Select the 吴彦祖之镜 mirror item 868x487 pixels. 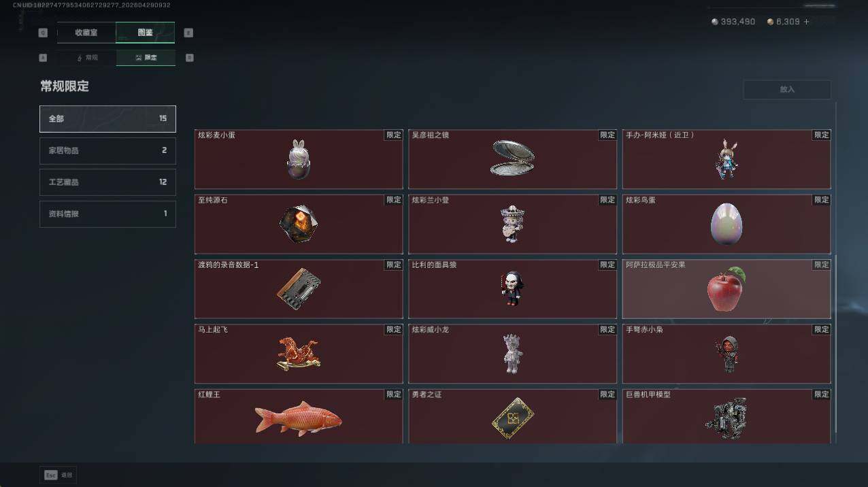point(512,159)
